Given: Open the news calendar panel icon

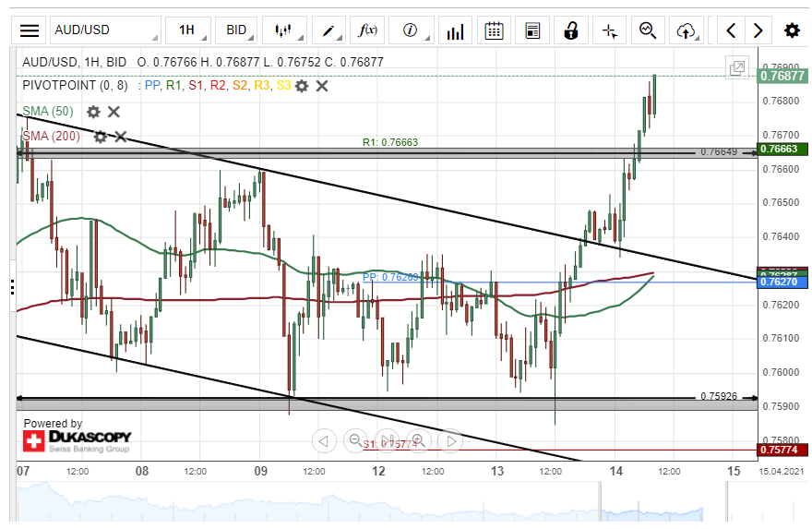Looking at the screenshot, I should click(x=532, y=30).
